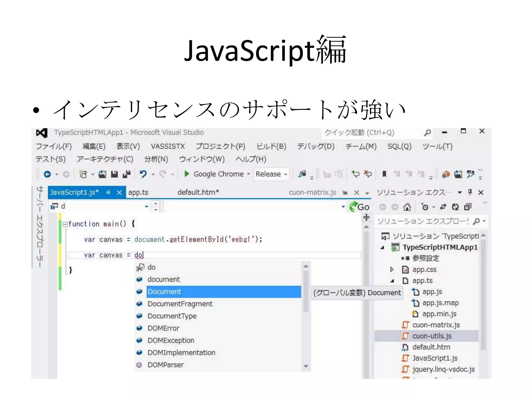
Task: Open the Google Chrome browser target dropdown
Action: [x=248, y=174]
